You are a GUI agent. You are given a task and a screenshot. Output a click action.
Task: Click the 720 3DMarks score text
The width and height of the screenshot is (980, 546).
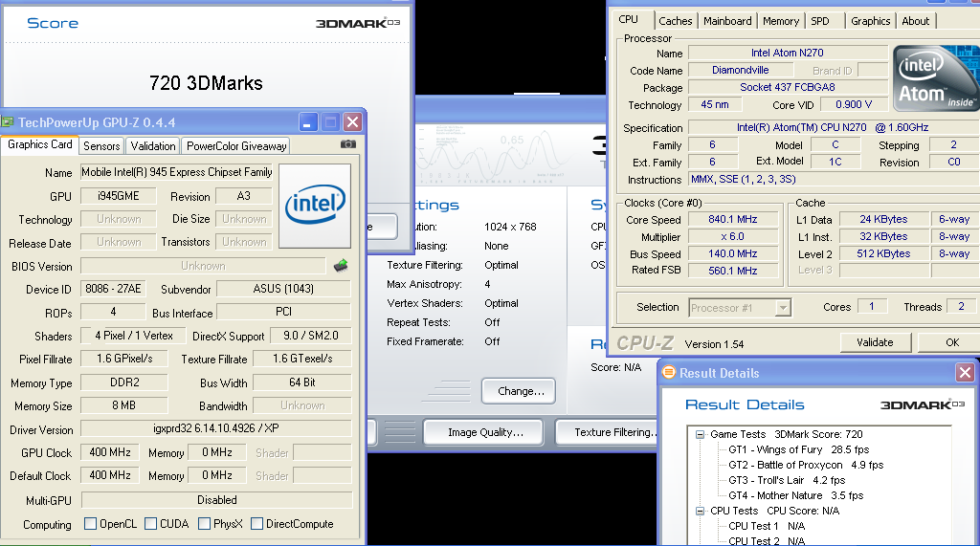coord(206,83)
